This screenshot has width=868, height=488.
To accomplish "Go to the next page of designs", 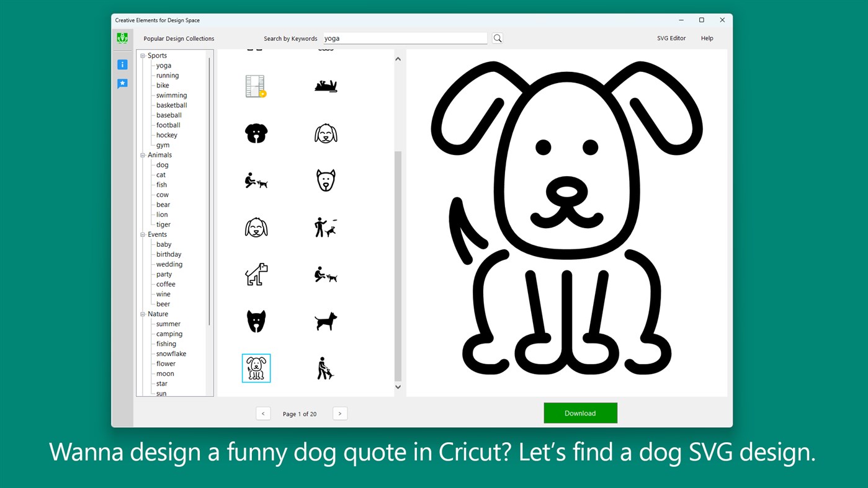I will pyautogui.click(x=339, y=413).
